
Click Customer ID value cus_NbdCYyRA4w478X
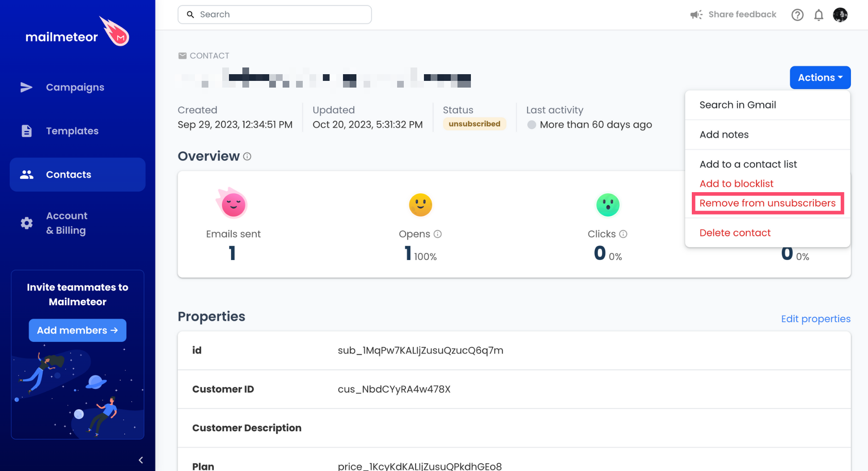coord(394,389)
